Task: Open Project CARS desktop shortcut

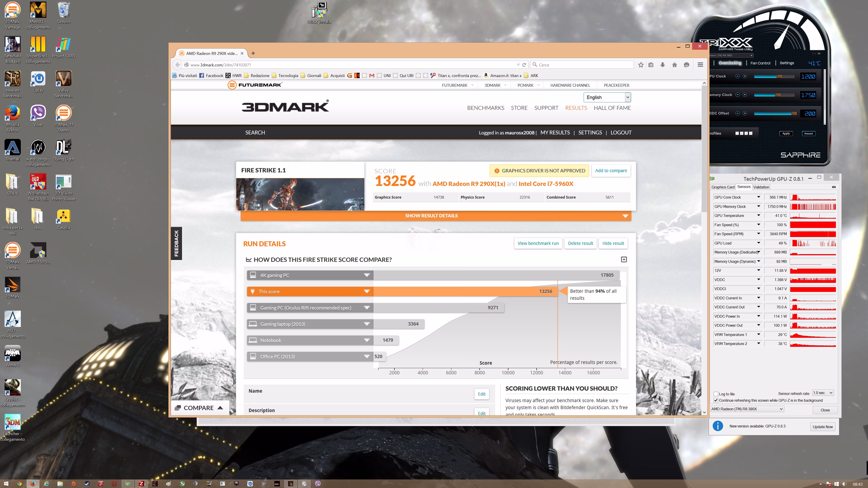Action: pos(63,47)
